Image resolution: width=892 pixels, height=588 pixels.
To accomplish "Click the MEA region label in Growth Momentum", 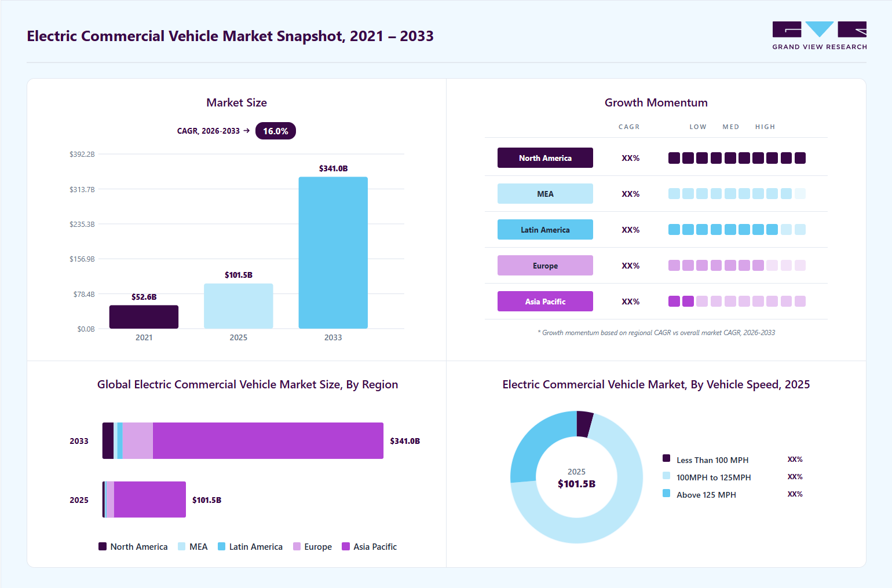I will pyautogui.click(x=545, y=194).
